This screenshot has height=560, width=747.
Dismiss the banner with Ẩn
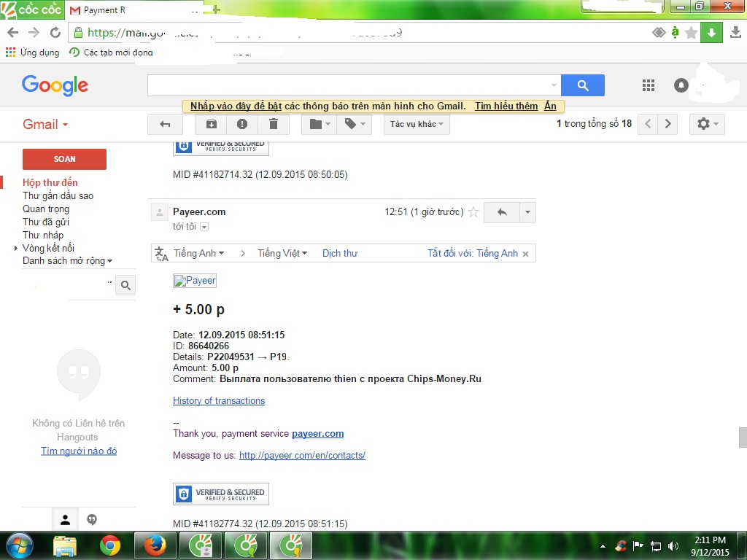[x=550, y=106]
